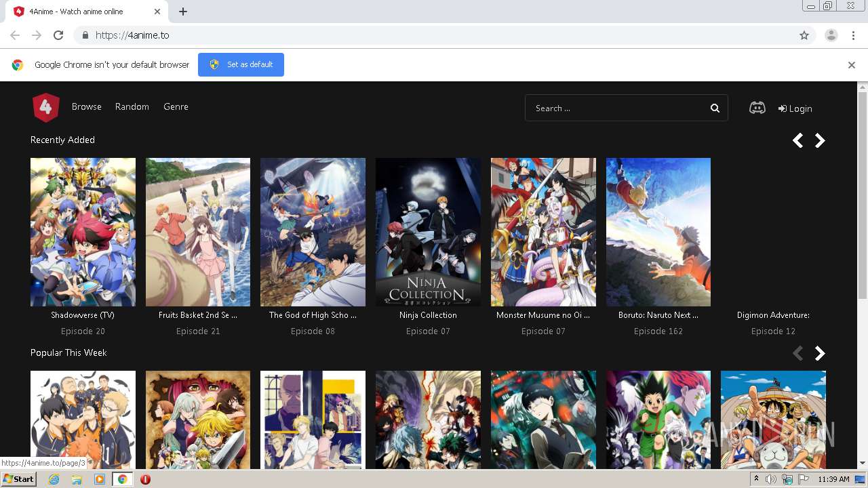
Task: Click the Recently Added heading
Action: point(62,140)
